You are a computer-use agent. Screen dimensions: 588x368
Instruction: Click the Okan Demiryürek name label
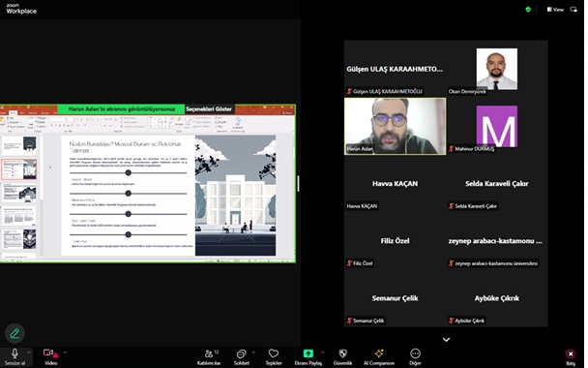point(467,91)
